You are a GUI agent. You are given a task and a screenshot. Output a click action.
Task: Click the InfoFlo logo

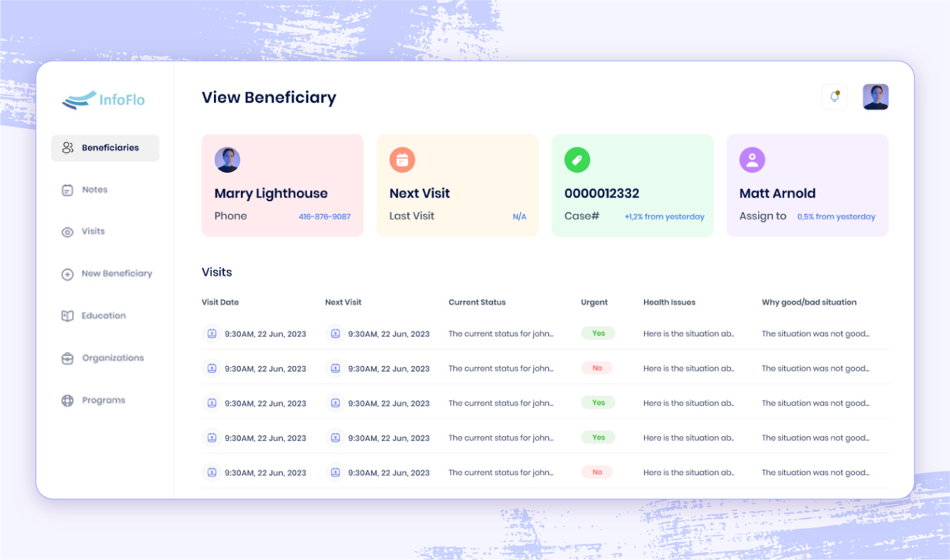(x=103, y=100)
